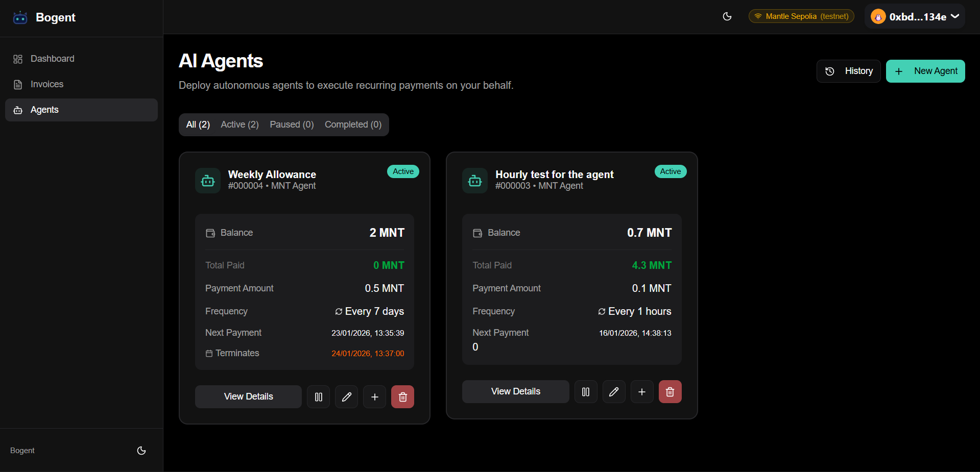Show the Completed (0) agents tab
This screenshot has height=472, width=980.
coord(353,125)
